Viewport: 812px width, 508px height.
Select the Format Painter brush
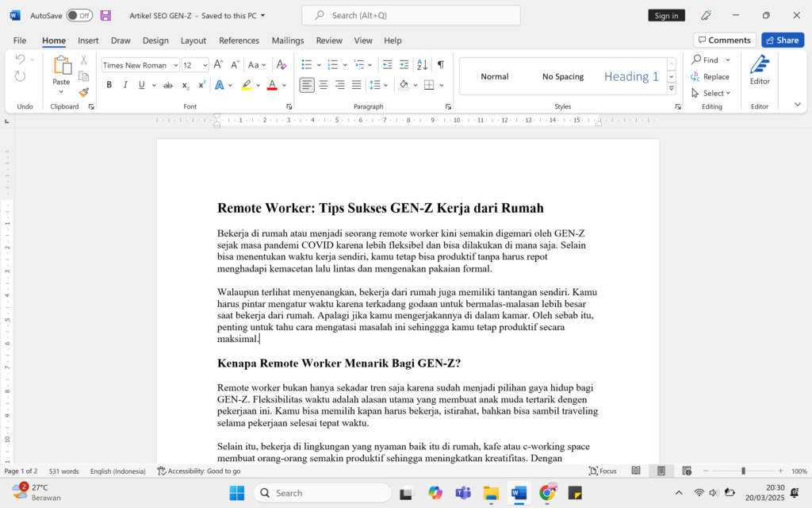(84, 92)
